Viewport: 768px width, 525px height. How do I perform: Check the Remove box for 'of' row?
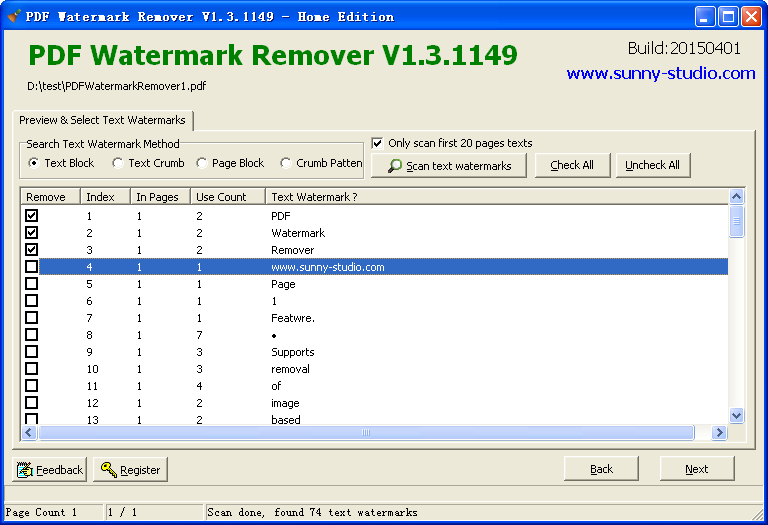(x=31, y=385)
